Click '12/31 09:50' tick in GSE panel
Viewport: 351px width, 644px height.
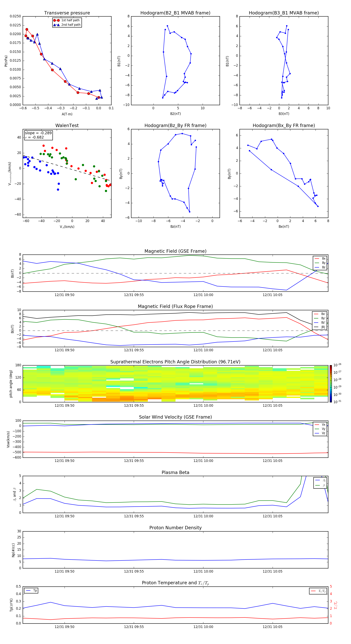click(65, 295)
